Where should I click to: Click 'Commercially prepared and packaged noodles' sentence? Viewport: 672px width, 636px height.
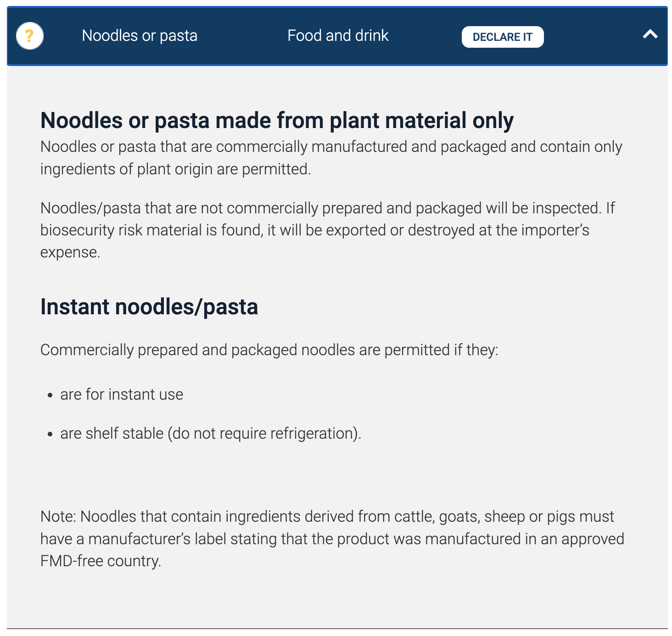pos(269,350)
